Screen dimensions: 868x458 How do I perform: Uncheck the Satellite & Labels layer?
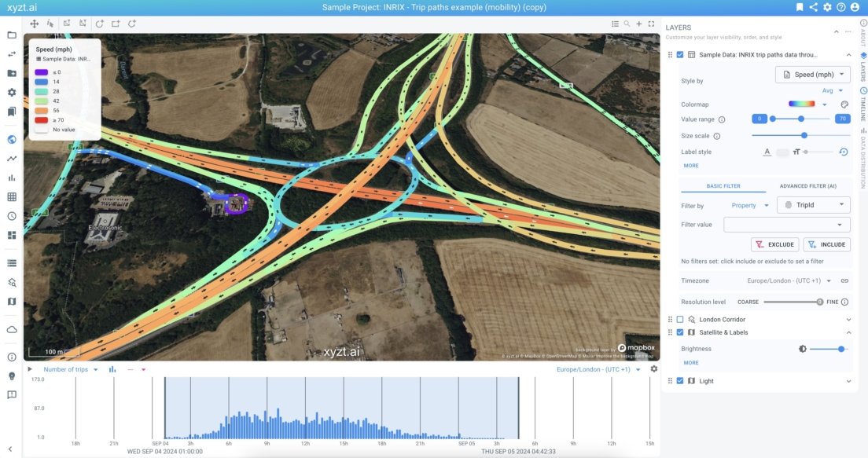coord(679,332)
